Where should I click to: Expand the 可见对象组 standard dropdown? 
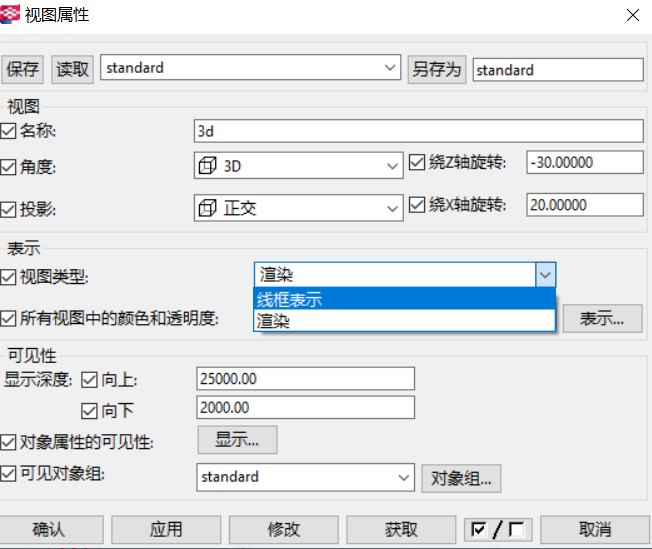(403, 477)
